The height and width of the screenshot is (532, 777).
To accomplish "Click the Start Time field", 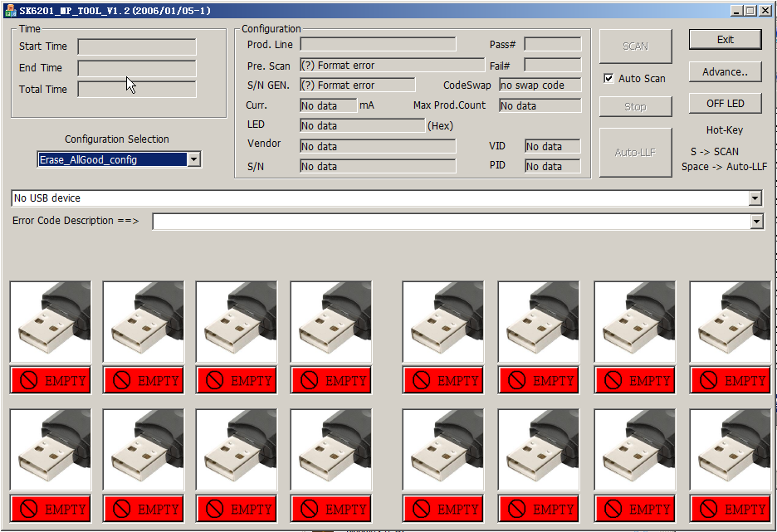I will 137,46.
